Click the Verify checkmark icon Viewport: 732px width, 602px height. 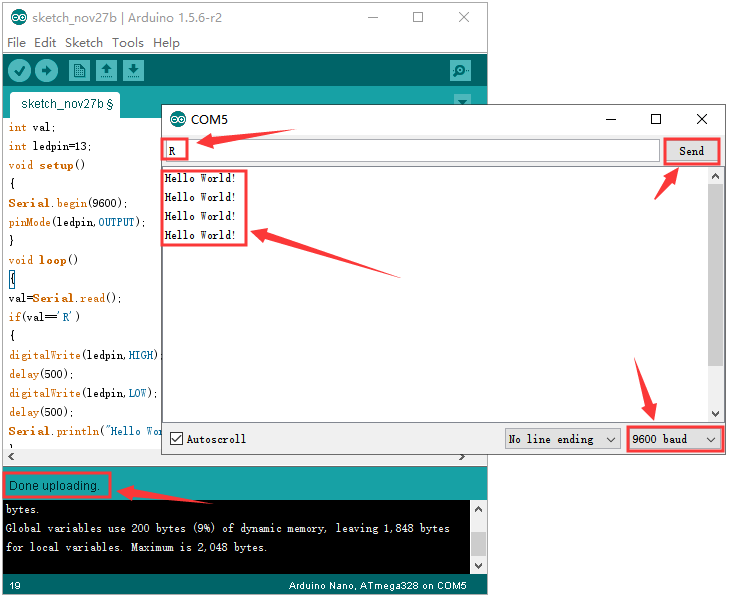(19, 71)
